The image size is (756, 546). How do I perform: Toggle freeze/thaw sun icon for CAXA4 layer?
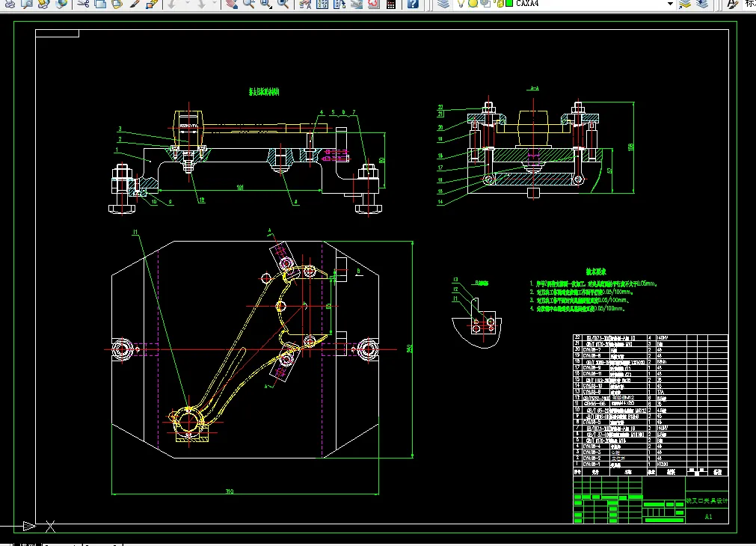point(473,4)
